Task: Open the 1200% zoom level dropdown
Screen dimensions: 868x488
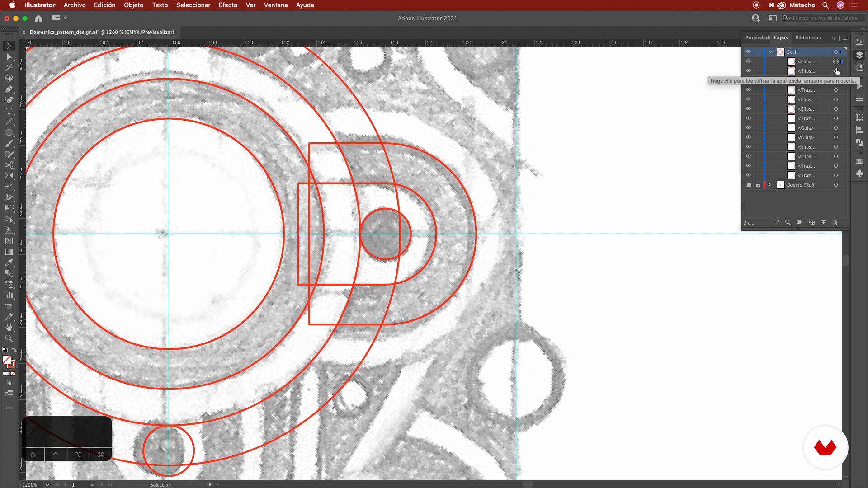Action: [x=47, y=485]
